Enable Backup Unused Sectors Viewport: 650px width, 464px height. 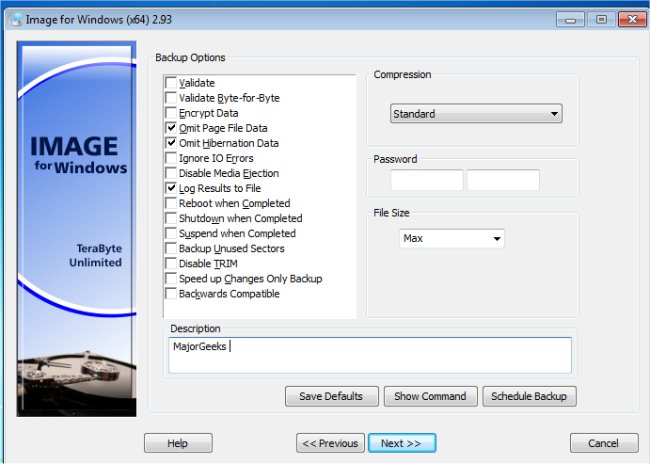pos(171,248)
